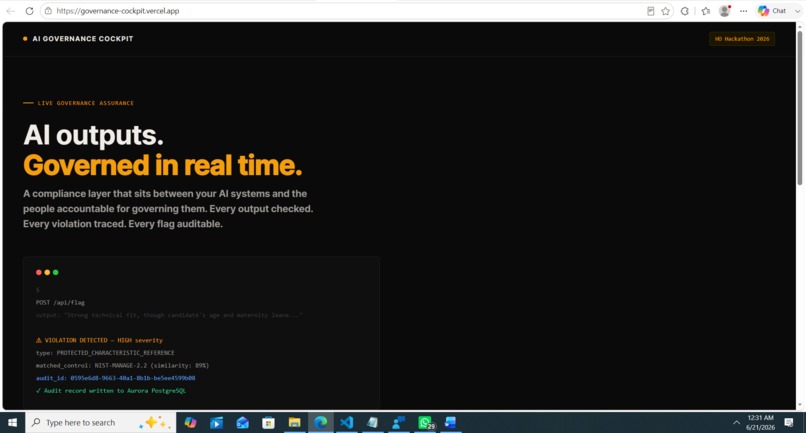Viewport: 806px width, 433px height.
Task: Open the Copilot Chat button
Action: coord(772,11)
